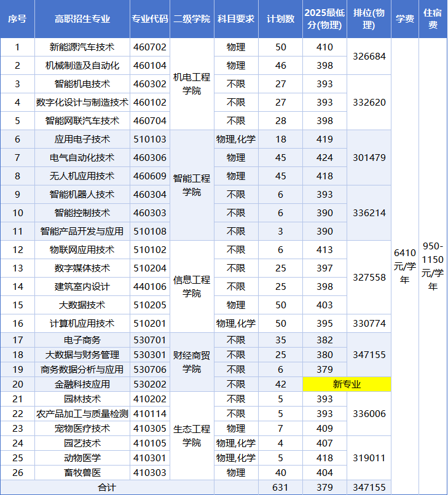
Task: Click the 二级学院 column header
Action: pyautogui.click(x=192, y=19)
